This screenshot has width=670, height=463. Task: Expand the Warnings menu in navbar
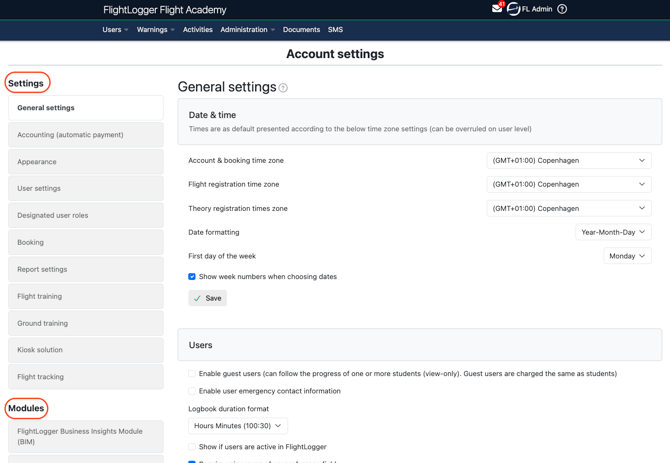pos(156,29)
